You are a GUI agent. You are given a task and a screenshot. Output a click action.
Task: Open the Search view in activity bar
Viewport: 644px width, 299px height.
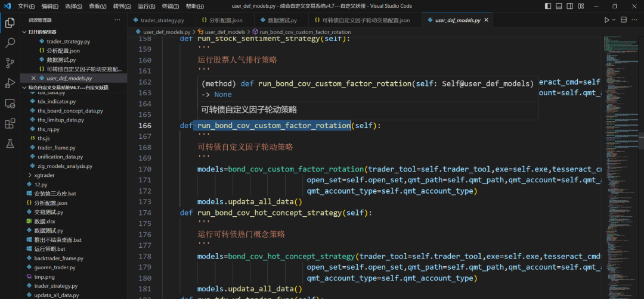pos(10,43)
